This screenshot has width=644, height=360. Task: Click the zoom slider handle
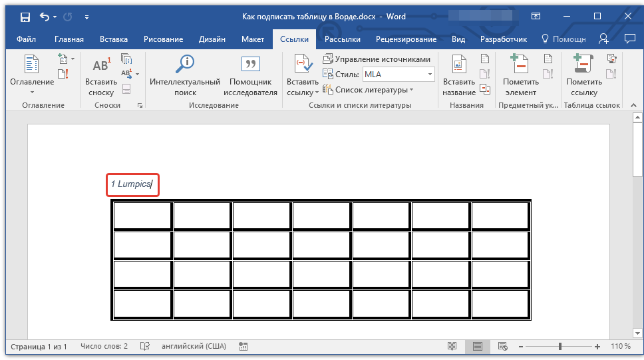pyautogui.click(x=560, y=347)
